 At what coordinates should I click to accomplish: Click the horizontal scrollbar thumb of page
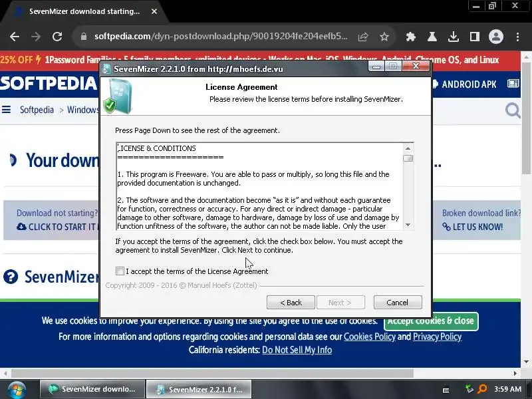(x=212, y=373)
